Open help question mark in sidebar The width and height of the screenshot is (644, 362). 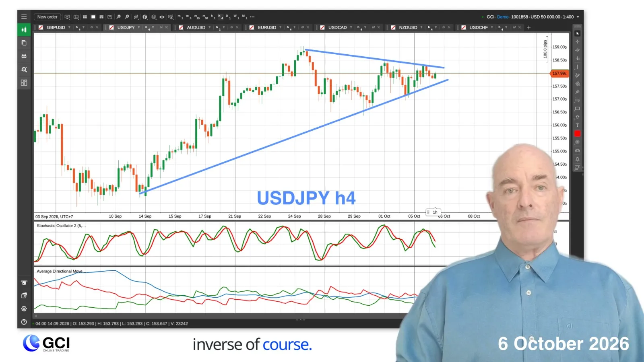point(24,322)
